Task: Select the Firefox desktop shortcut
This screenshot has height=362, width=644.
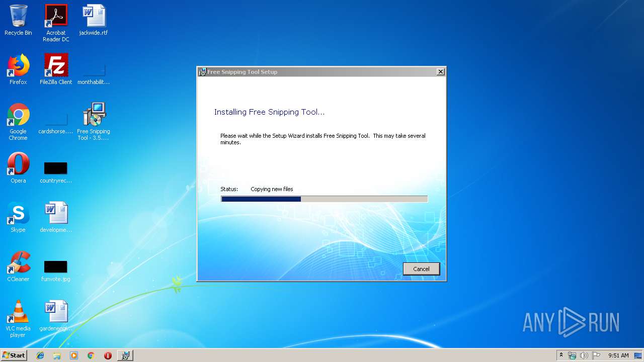Action: 18,70
